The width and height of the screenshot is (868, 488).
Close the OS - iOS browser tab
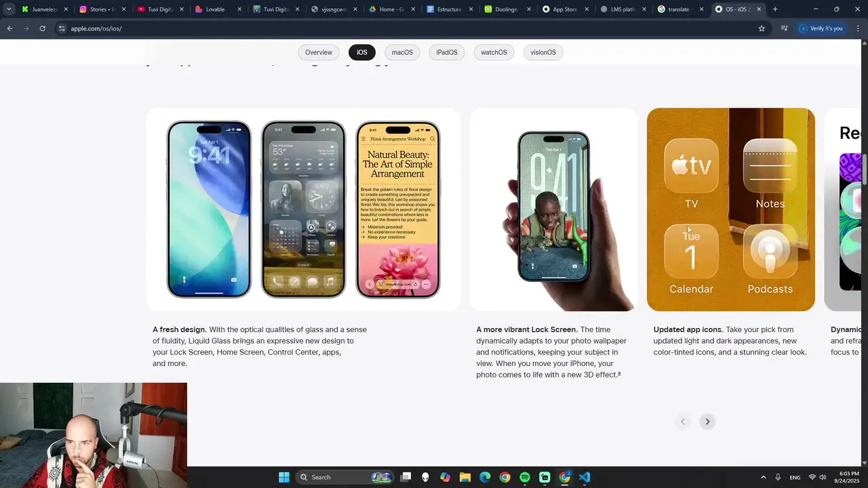[759, 9]
